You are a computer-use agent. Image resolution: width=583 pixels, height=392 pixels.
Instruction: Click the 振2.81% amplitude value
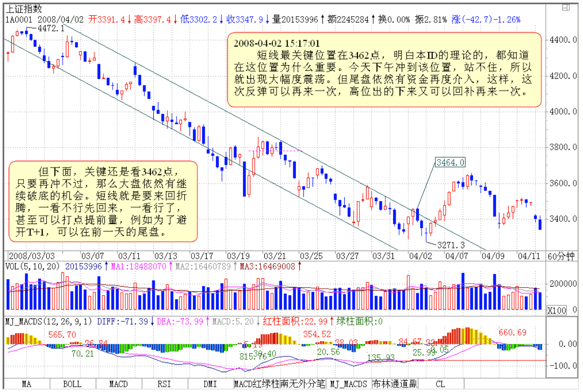pos(431,19)
